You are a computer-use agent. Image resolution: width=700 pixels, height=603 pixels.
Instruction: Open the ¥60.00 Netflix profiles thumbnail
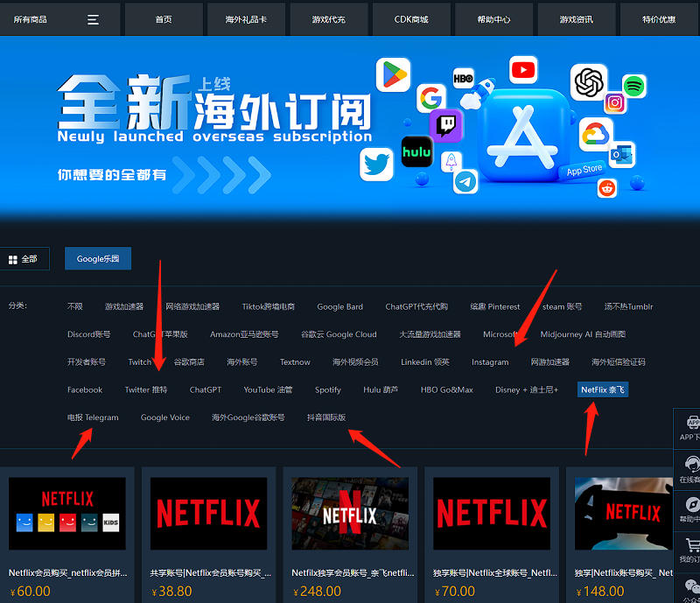tap(67, 514)
